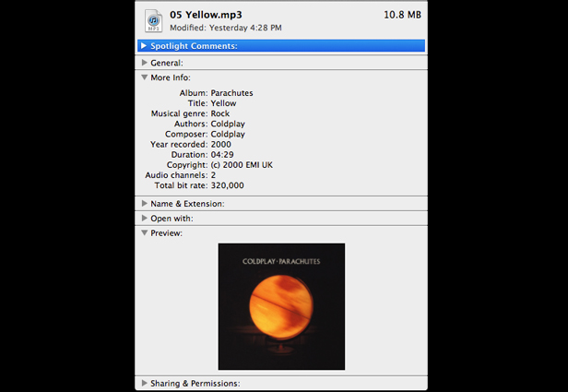Collapse the Preview section

144,233
